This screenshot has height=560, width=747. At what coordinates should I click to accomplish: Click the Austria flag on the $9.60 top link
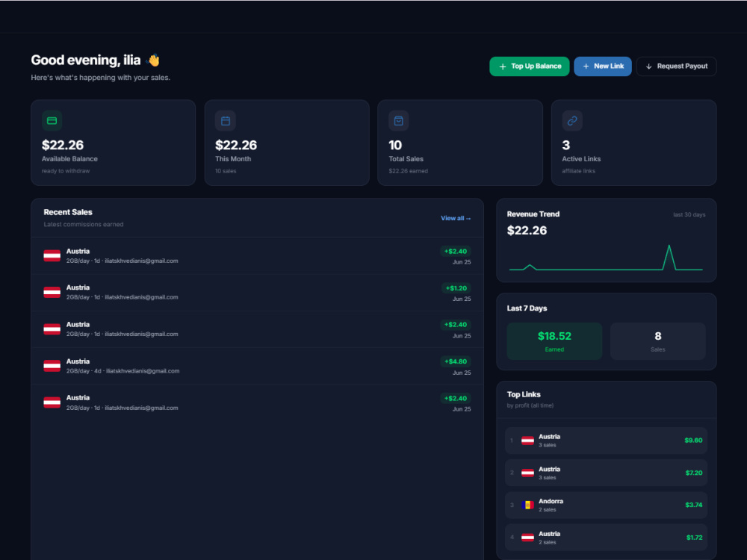[527, 441]
